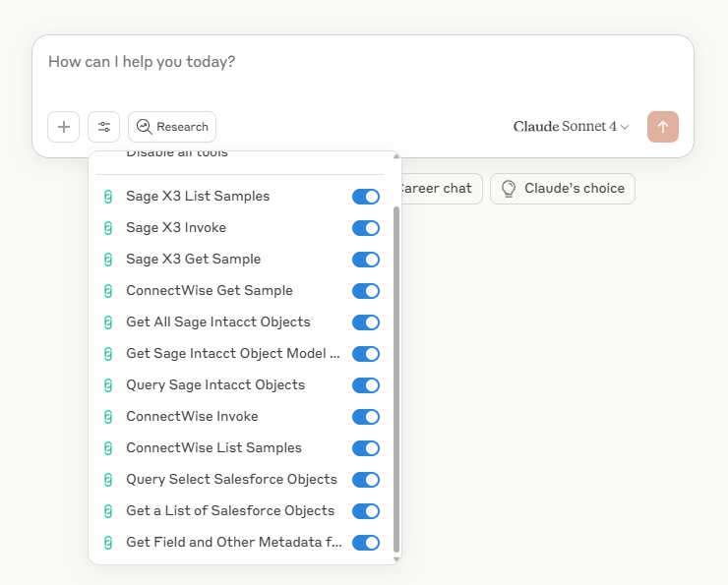Click the connector icon beside Sage X3 Invoke
The image size is (728, 585).
point(108,228)
